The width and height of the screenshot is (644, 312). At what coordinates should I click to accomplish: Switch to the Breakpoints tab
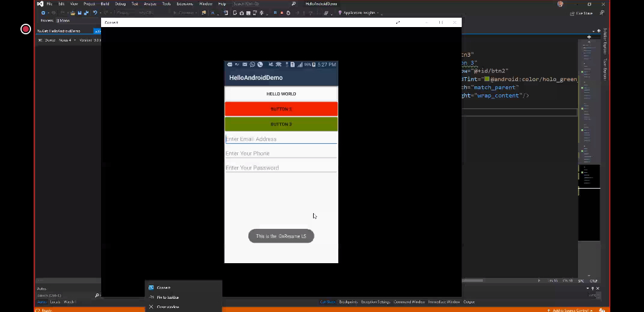(348, 302)
